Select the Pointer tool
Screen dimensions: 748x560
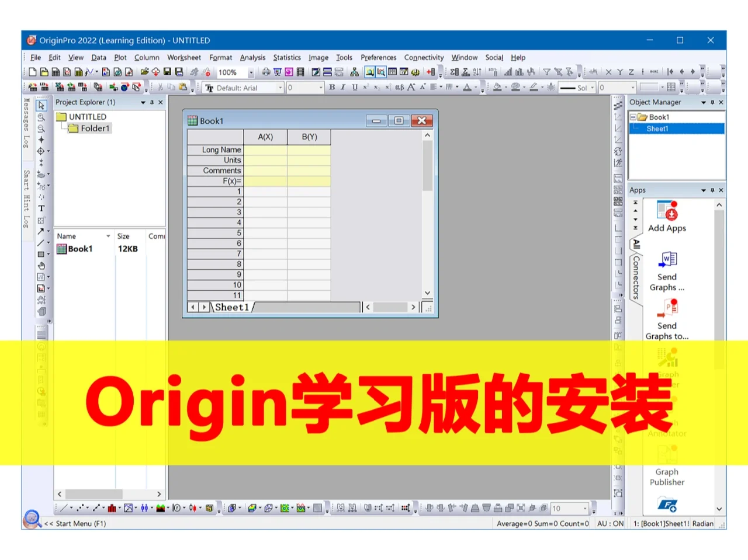[x=41, y=105]
